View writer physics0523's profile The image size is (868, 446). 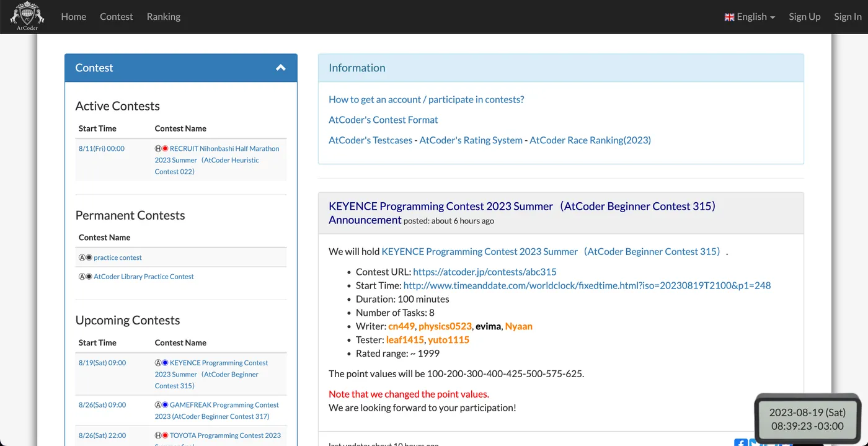pos(445,326)
